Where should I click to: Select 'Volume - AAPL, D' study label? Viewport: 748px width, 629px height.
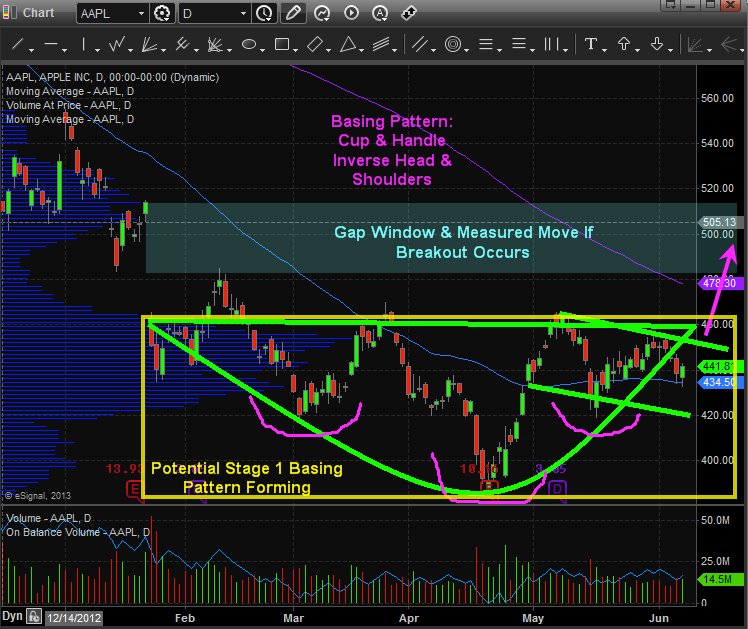click(x=48, y=518)
